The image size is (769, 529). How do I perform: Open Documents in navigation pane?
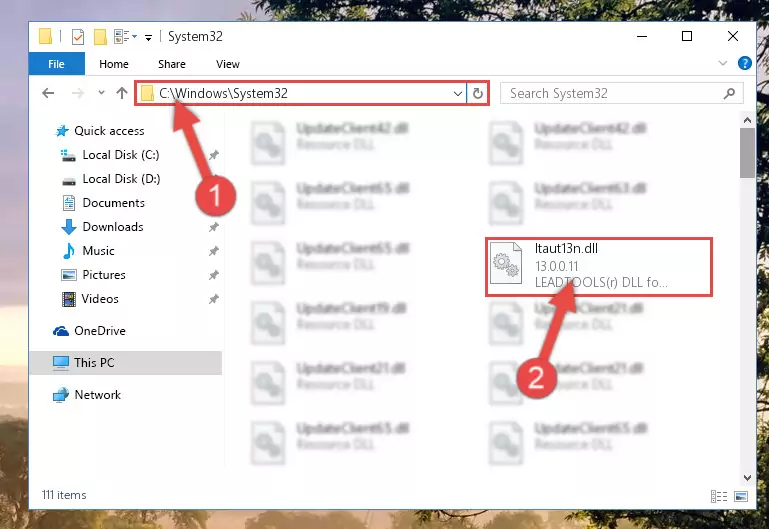coord(113,203)
